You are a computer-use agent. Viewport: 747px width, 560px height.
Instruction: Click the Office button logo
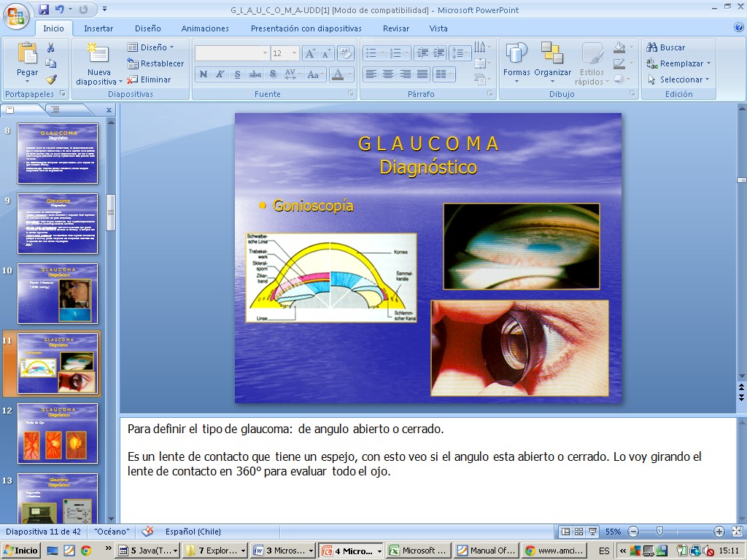tap(16, 16)
